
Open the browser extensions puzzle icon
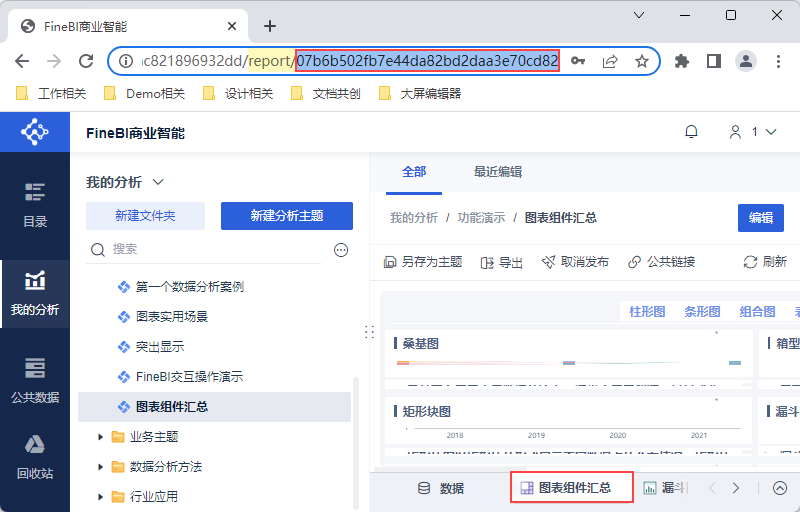point(682,61)
